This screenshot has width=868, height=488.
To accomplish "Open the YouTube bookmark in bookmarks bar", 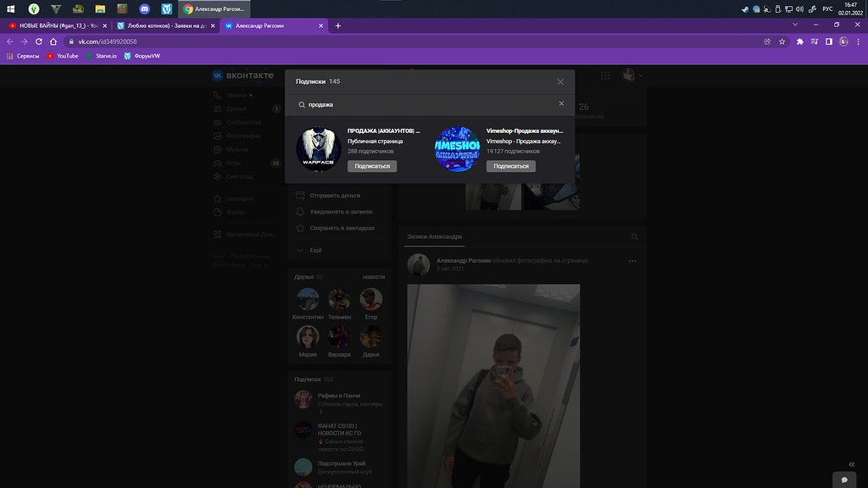I will tap(63, 56).
